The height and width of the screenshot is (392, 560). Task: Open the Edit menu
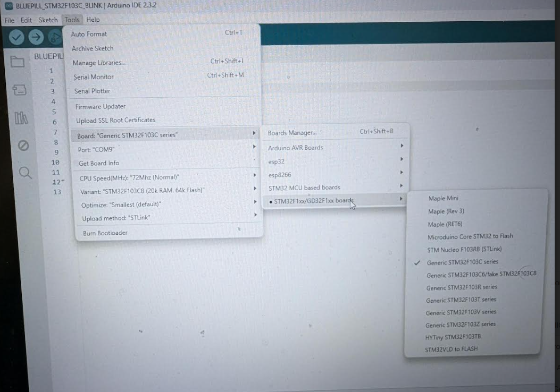pyautogui.click(x=26, y=20)
